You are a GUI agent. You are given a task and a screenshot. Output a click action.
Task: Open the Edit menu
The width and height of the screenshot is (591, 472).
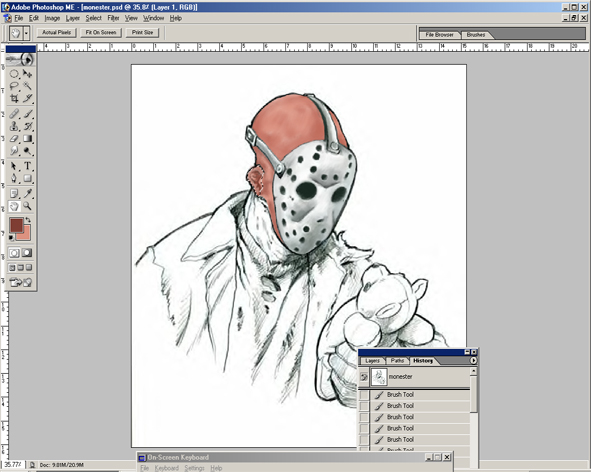34,18
